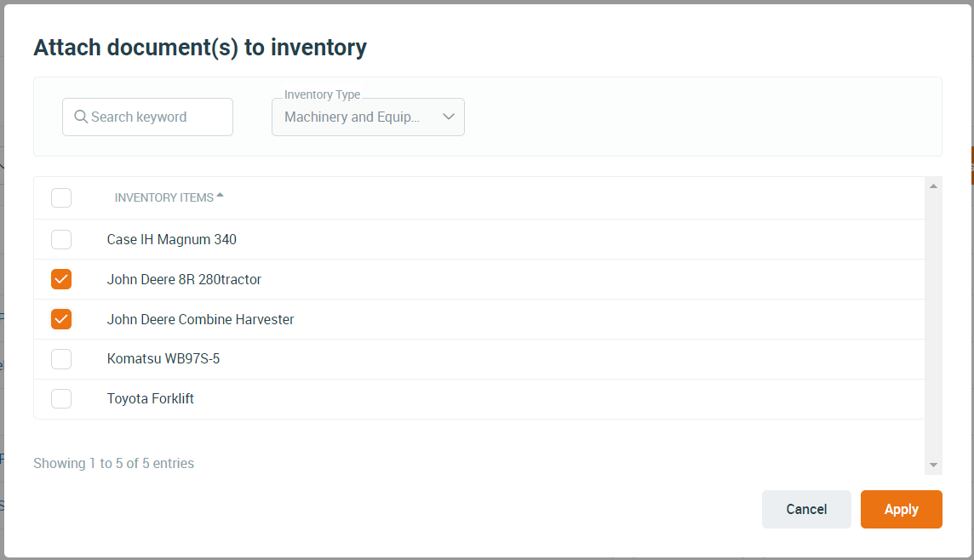Click the scrollbar down arrow
The height and width of the screenshot is (560, 974).
click(x=933, y=465)
